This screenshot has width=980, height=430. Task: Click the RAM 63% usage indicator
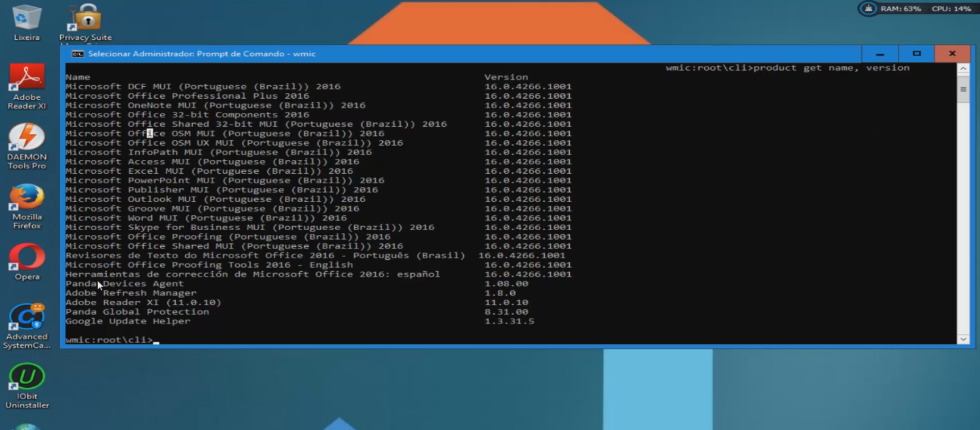coord(900,9)
